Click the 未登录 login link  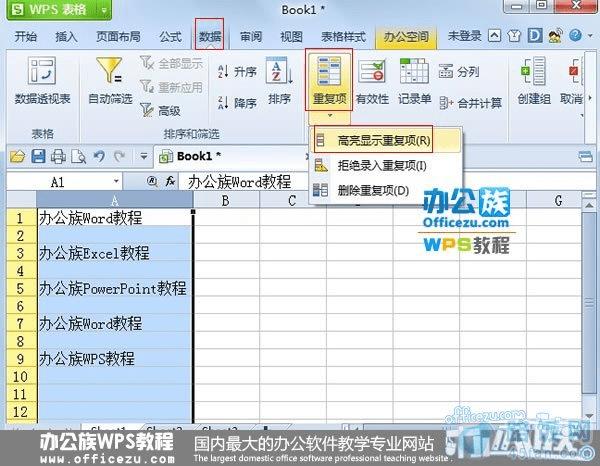[x=464, y=36]
